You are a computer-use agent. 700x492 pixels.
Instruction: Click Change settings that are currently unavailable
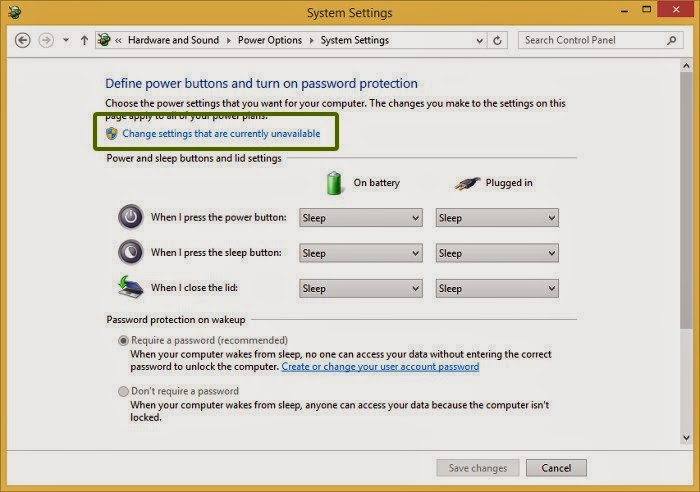(x=221, y=133)
